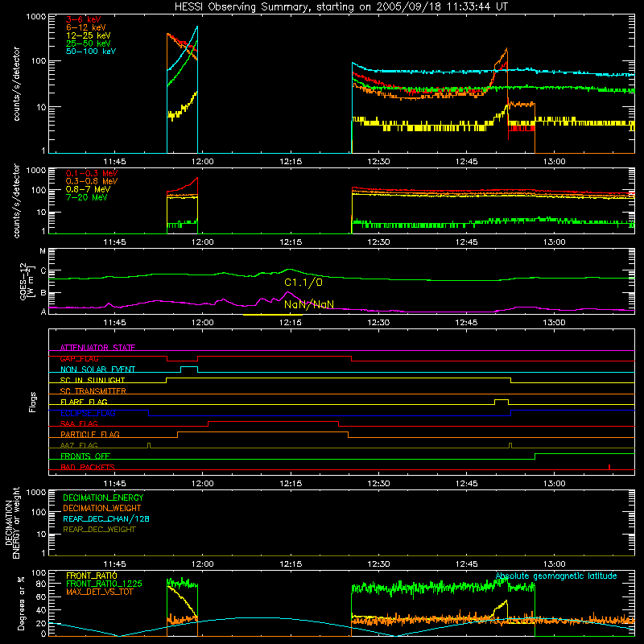644x644 pixels.
Task: Click the DECIMATION_ENERGY legend label
Action: tap(103, 497)
